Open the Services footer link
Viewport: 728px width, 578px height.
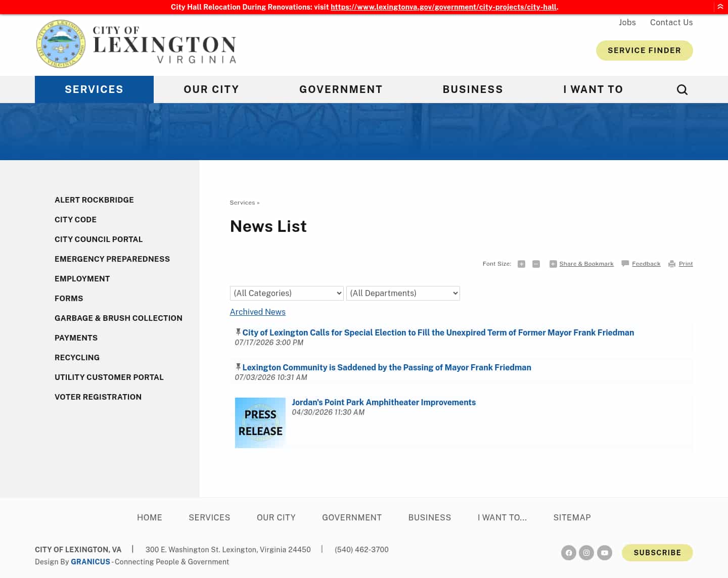click(x=209, y=517)
